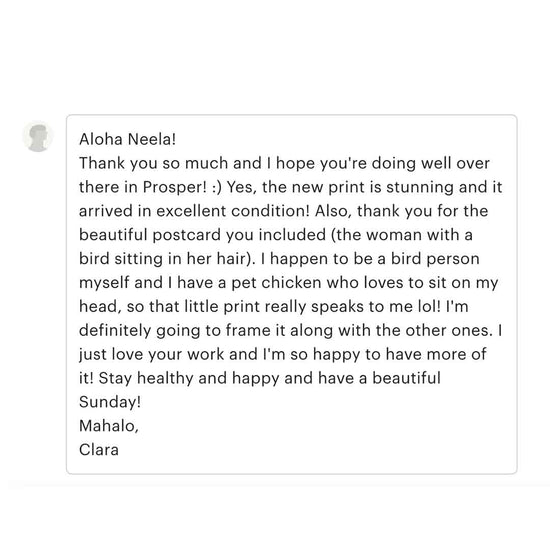This screenshot has width=550, height=550.
Task: Click the 'Mahalo,' sign-off line
Action: pyautogui.click(x=109, y=426)
